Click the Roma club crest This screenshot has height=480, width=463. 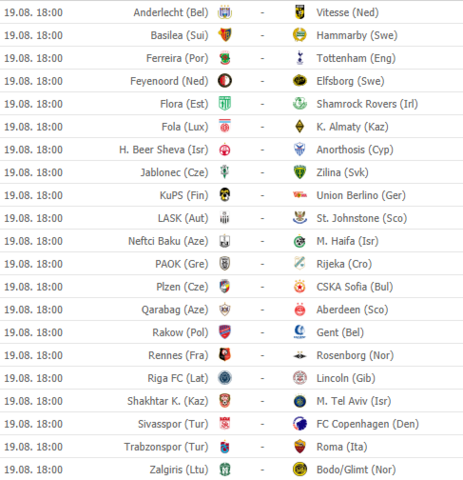point(300,447)
